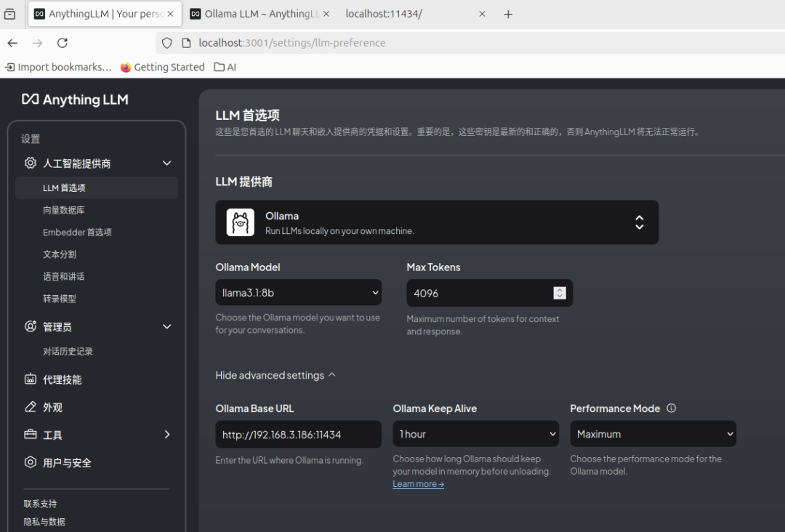
Task: Click the browser back arrow icon
Action: pos(12,43)
